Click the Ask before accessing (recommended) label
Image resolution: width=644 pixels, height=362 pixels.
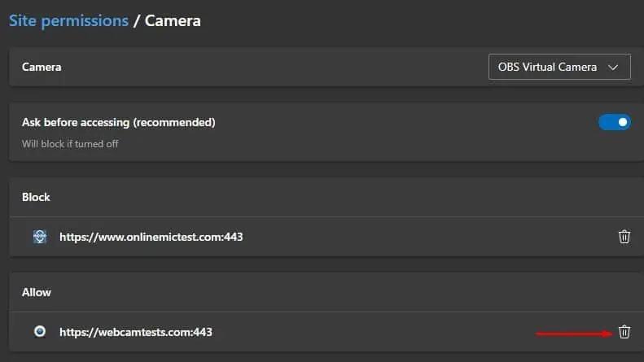click(118, 123)
